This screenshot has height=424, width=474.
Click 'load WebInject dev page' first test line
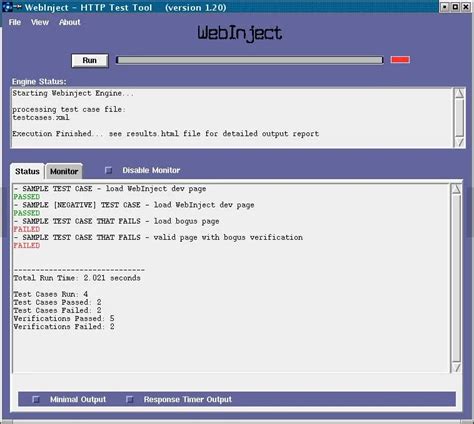pos(110,189)
